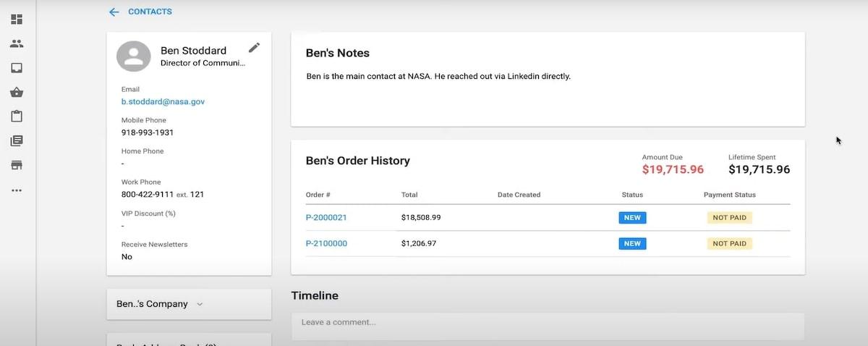Edit Ben Stoddard's contact with pencil icon
The height and width of the screenshot is (346, 868).
pos(254,48)
